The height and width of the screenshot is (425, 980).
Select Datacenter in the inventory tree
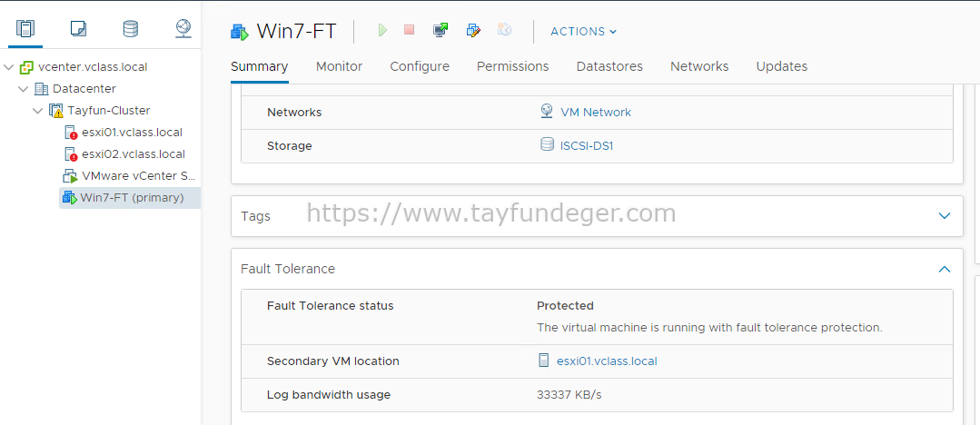tap(84, 89)
